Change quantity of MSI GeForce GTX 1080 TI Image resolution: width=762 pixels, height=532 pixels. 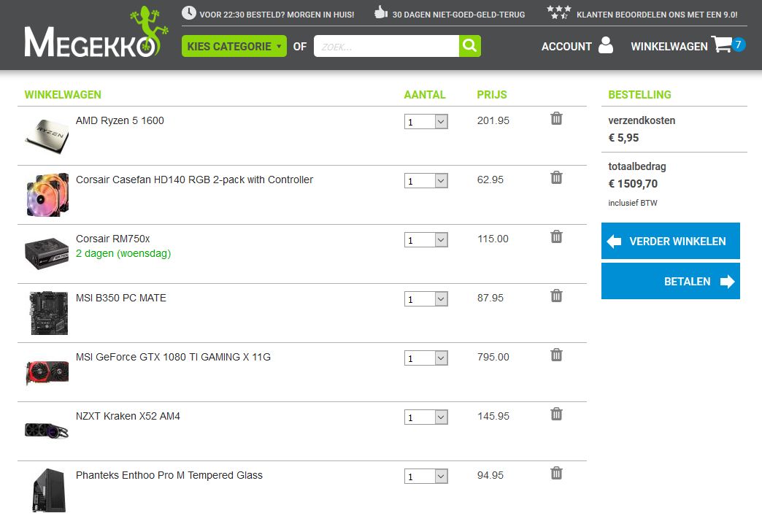pos(426,358)
